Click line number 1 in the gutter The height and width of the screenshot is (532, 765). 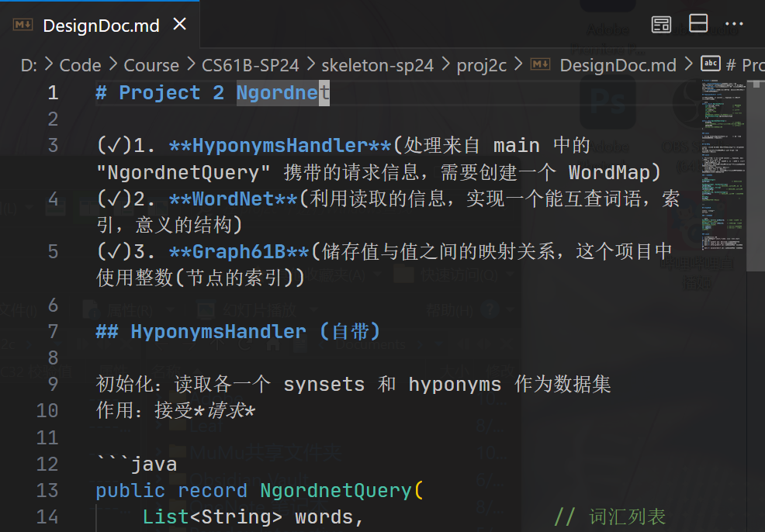[x=54, y=92]
